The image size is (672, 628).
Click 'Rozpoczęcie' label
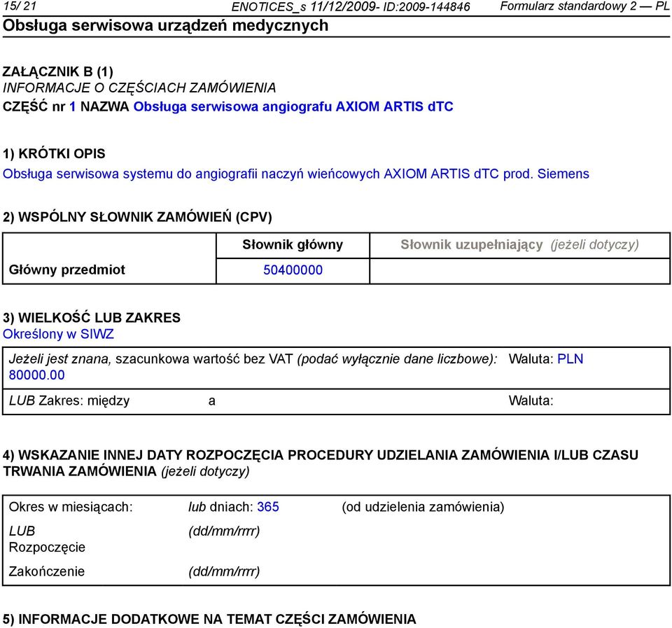pyautogui.click(x=47, y=547)
